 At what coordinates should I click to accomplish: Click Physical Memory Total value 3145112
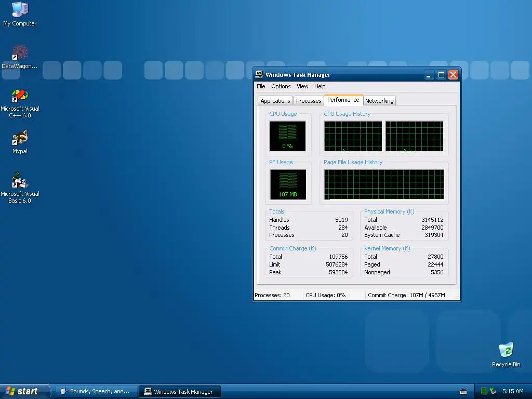tap(432, 220)
